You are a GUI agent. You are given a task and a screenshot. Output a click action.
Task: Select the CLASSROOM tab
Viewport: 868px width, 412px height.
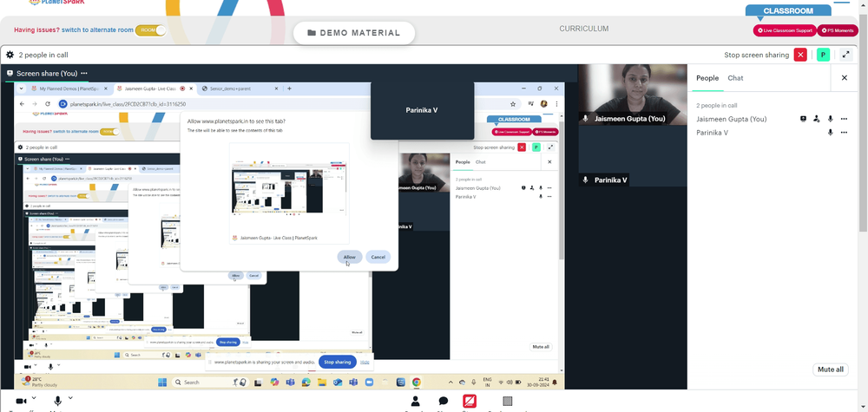coord(788,10)
